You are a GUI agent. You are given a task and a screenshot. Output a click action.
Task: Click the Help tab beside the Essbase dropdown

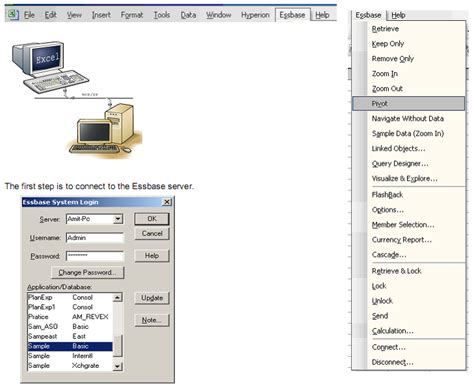pos(398,15)
